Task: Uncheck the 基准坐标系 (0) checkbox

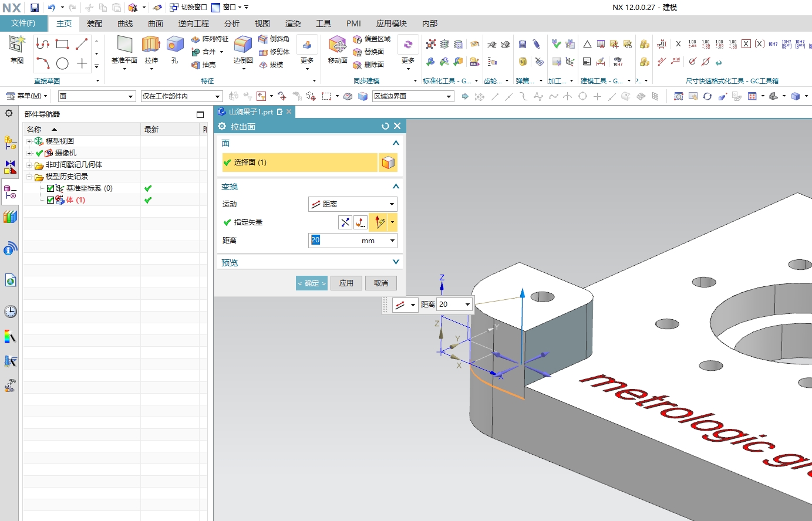Action: tap(50, 188)
